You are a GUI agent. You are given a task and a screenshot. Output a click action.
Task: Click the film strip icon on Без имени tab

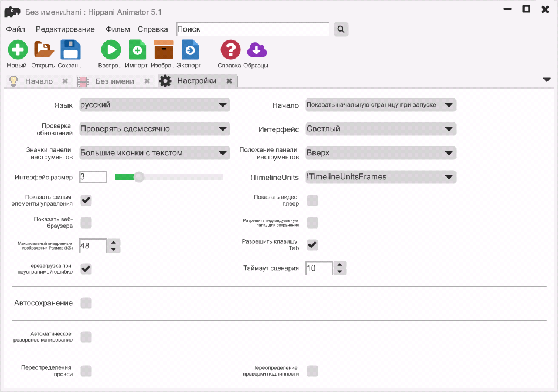tap(83, 81)
